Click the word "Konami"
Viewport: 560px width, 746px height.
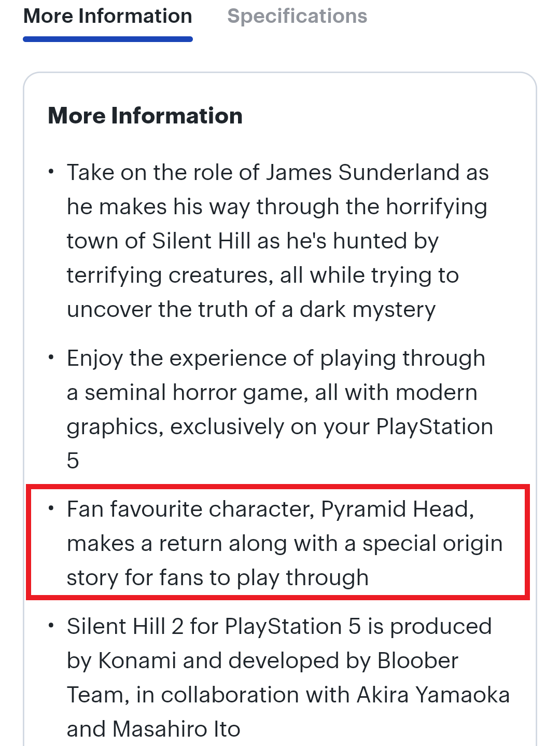[x=137, y=660]
